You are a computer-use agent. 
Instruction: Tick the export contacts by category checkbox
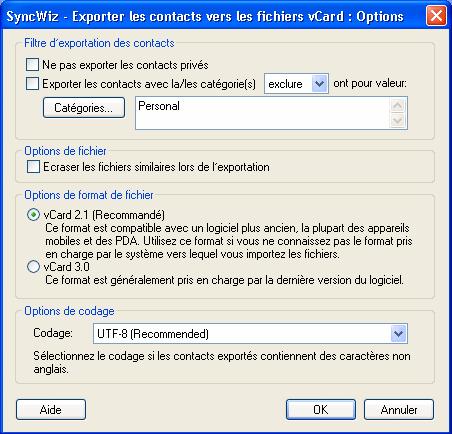pos(32,83)
